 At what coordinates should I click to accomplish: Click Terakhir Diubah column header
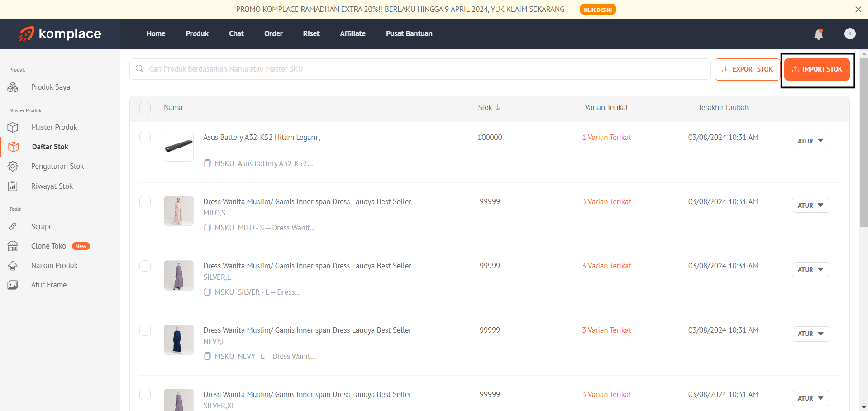tap(723, 107)
